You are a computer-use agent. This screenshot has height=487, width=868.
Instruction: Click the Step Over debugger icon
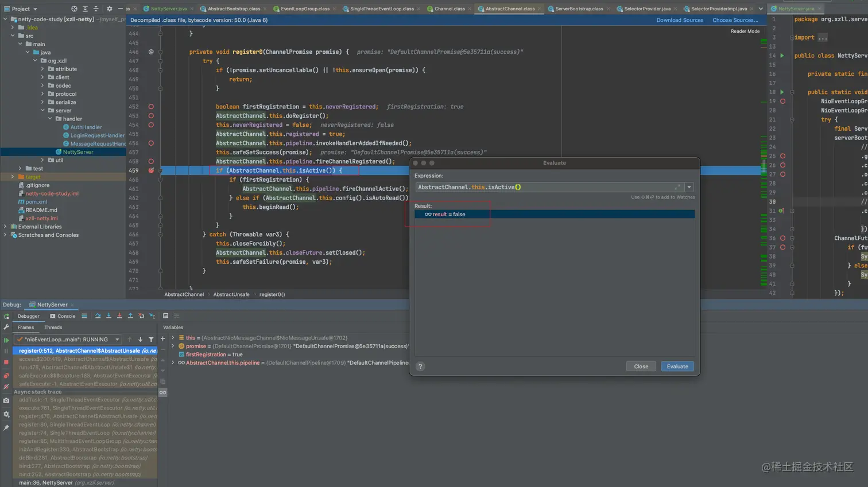(x=98, y=316)
